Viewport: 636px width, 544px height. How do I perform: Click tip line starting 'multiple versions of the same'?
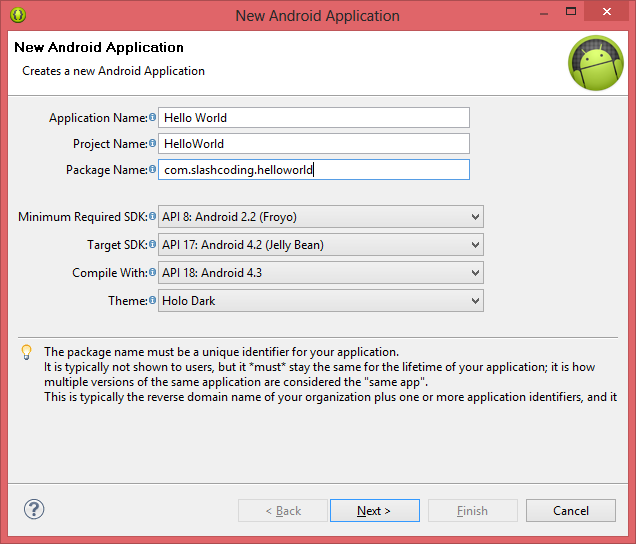[236, 382]
